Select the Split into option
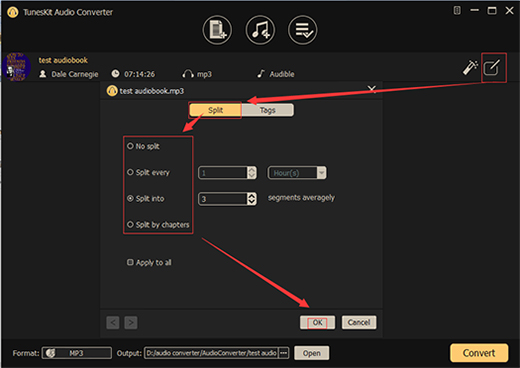Image resolution: width=520 pixels, height=368 pixels. 146,198
